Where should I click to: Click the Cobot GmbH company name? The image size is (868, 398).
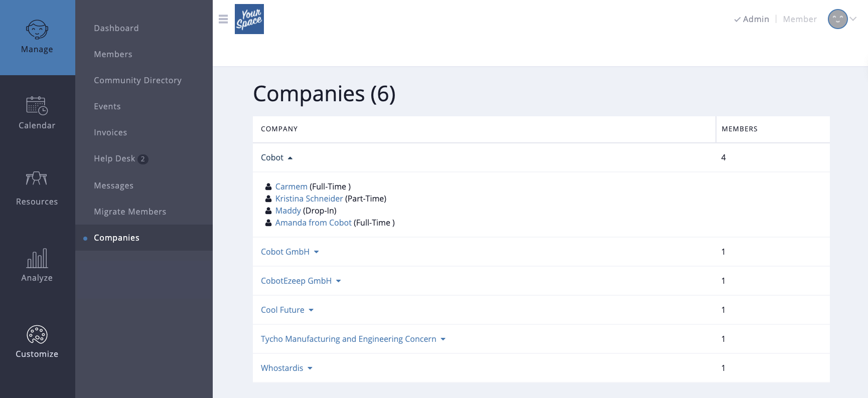tap(285, 252)
